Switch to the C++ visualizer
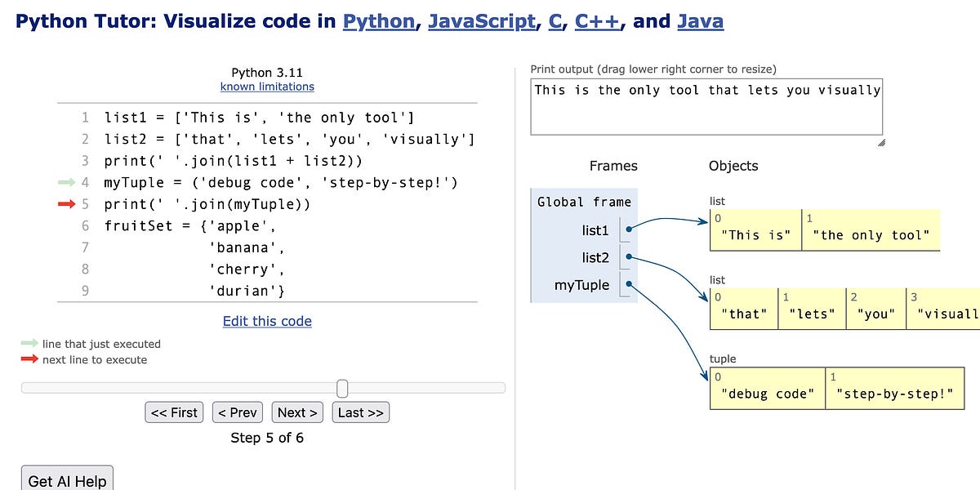 (597, 20)
